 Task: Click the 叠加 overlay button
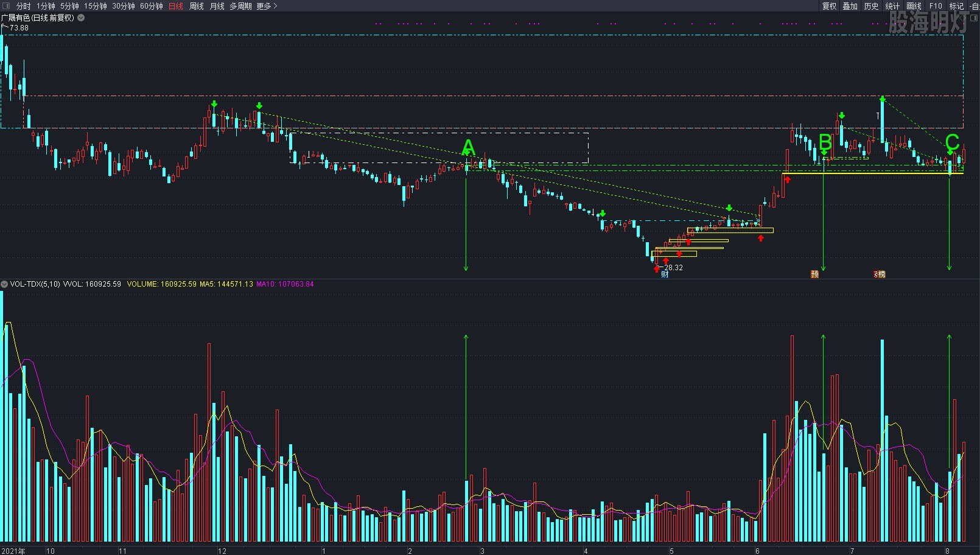(x=850, y=6)
